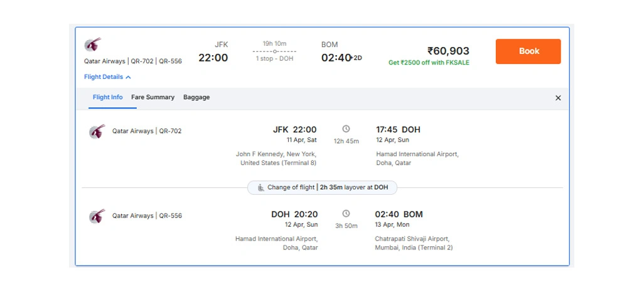This screenshot has height=292, width=644.
Task: Click the 19h 10m total duration
Action: tap(274, 43)
